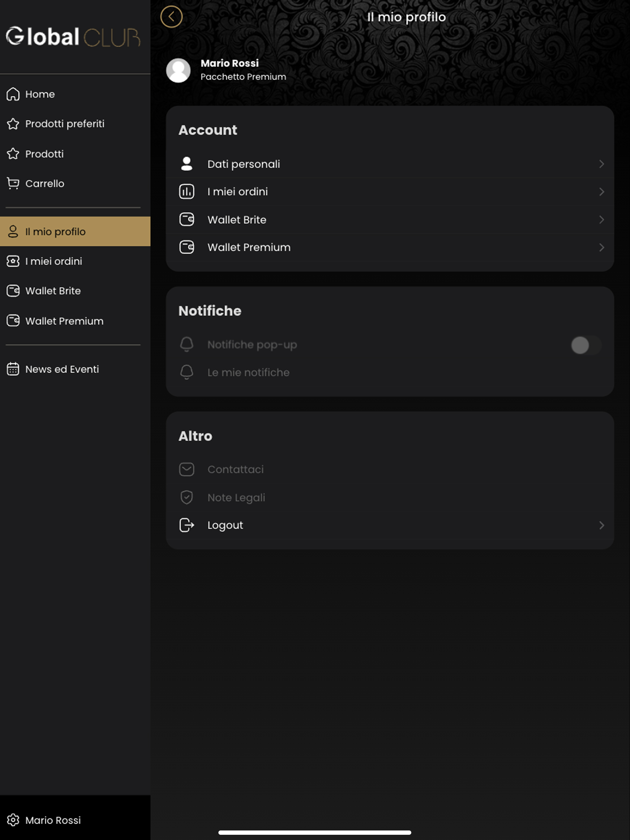
Task: Open Wallet Premium from sidebar menu
Action: click(x=64, y=321)
